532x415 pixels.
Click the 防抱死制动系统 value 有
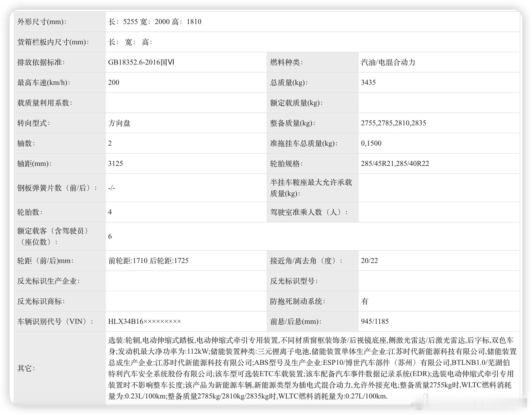(x=365, y=301)
